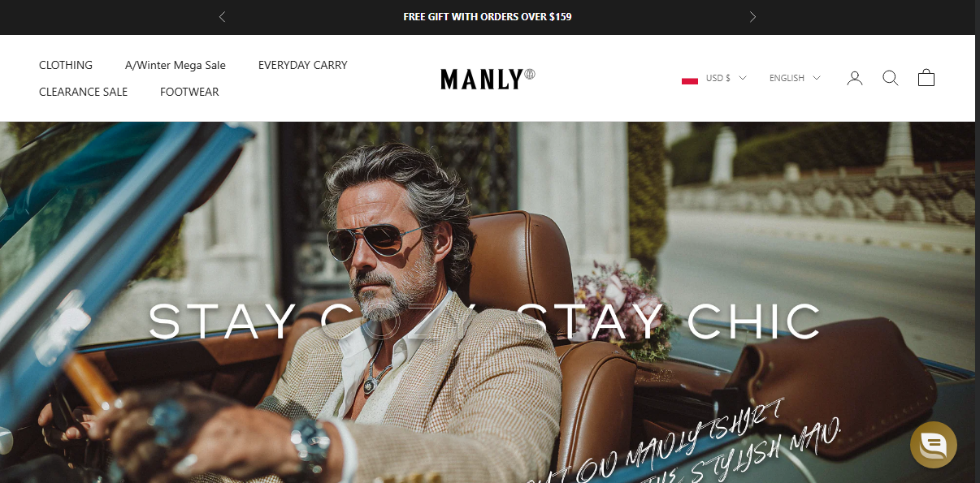Click the Stay Cozy Stay Chic heading
Viewport: 980px width, 483px height.
[x=484, y=321]
